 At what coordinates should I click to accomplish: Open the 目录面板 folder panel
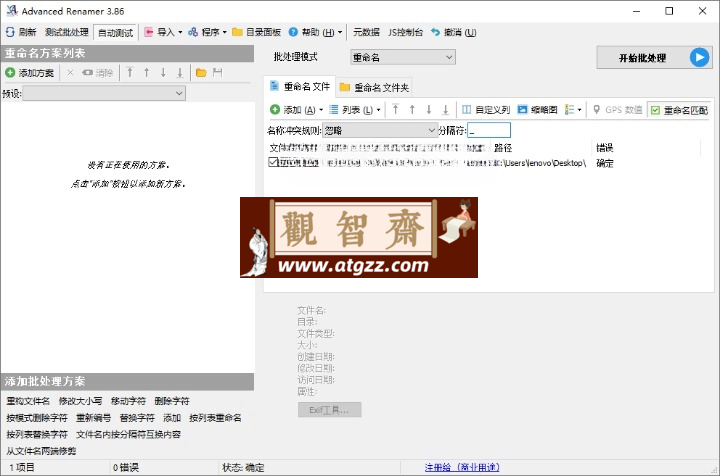[x=256, y=32]
